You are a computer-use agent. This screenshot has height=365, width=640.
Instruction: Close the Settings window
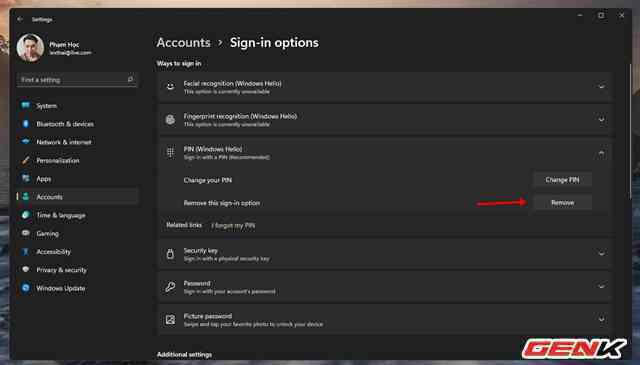[622, 16]
